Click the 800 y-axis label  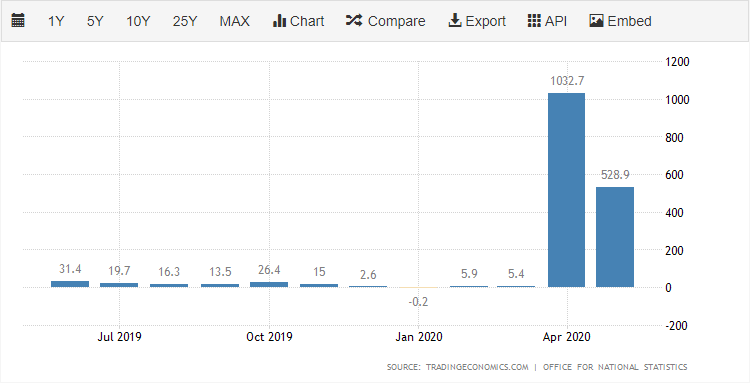[x=674, y=137]
